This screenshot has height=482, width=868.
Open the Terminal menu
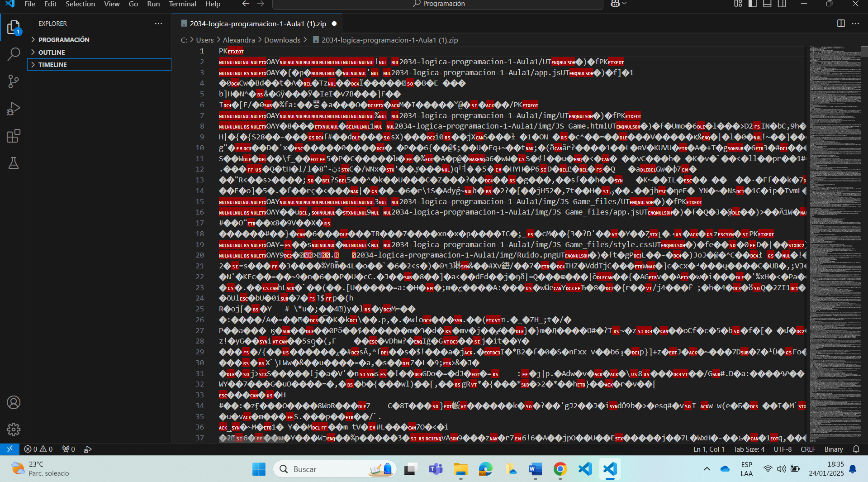(x=182, y=4)
